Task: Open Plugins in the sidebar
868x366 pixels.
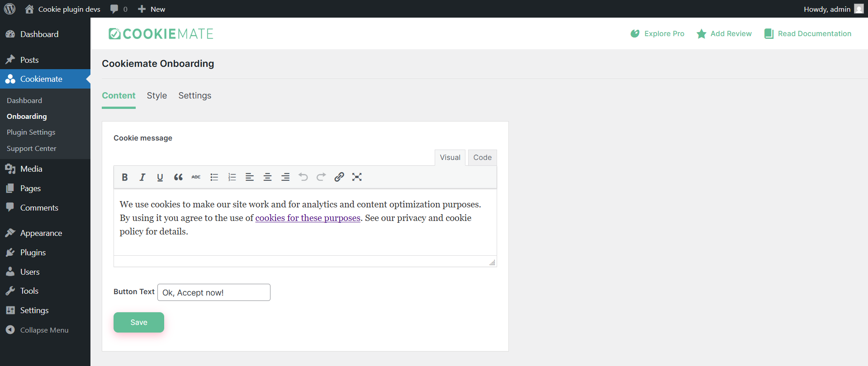Action: click(45, 253)
